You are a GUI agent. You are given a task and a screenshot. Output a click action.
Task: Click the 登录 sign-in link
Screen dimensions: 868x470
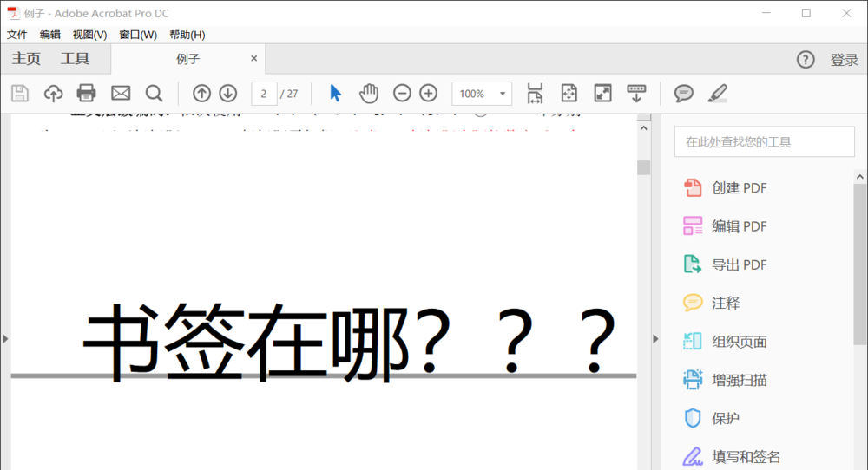[x=844, y=60]
